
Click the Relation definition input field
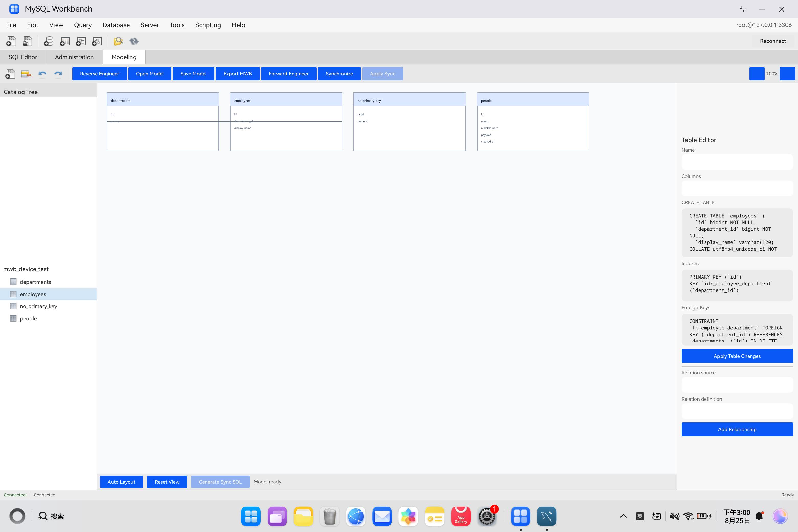737,411
